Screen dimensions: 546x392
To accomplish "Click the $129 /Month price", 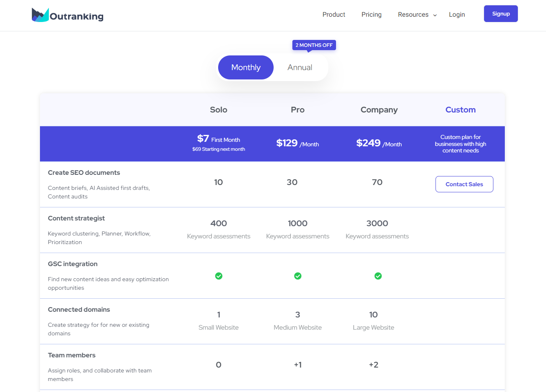I will point(298,143).
